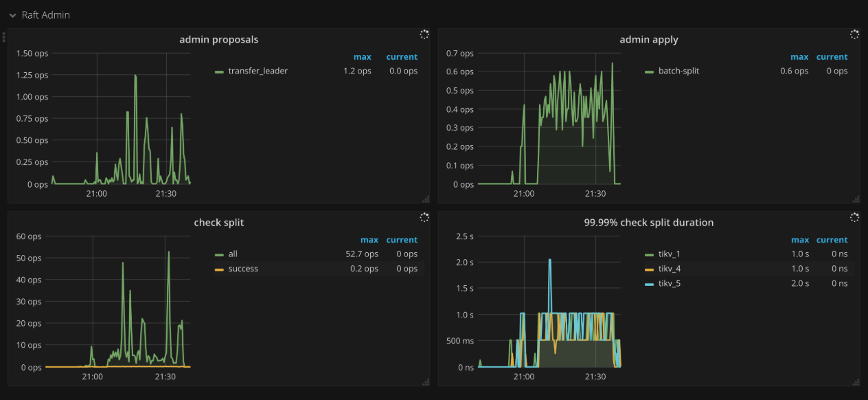Sort legend by max in check split panel
The height and width of the screenshot is (400, 868).
[369, 239]
